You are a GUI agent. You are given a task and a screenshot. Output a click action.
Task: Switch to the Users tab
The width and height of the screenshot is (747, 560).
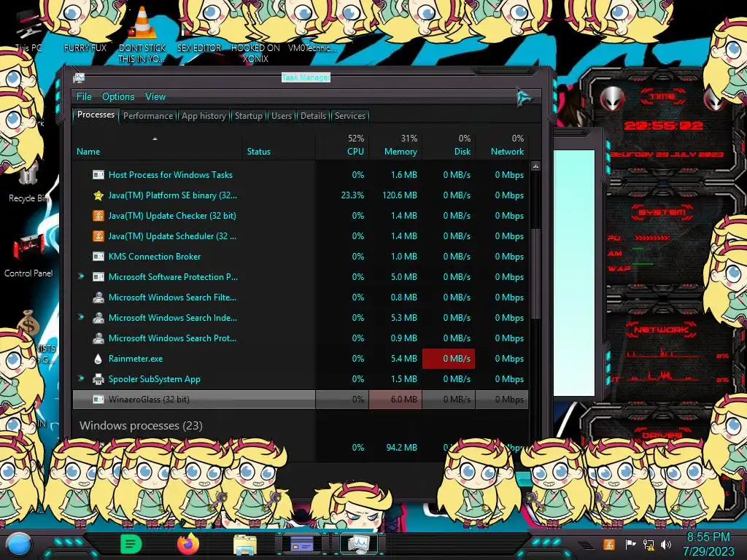tap(282, 116)
